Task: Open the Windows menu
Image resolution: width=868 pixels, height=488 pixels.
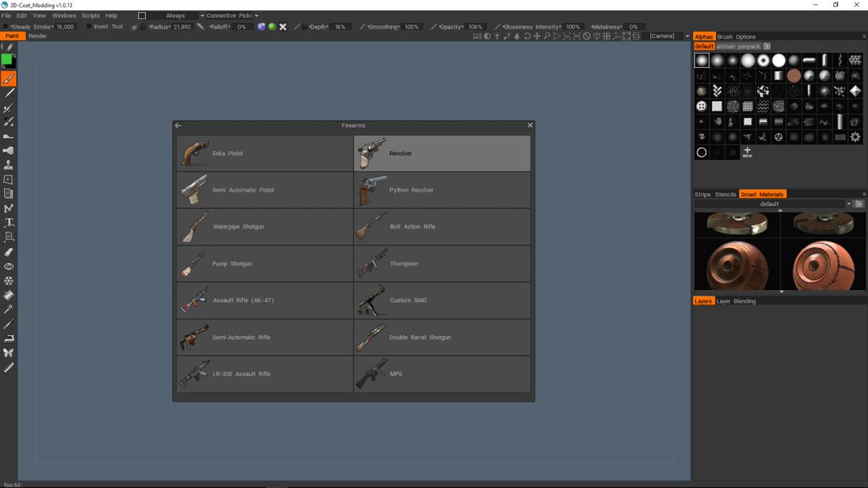Action: 64,15
